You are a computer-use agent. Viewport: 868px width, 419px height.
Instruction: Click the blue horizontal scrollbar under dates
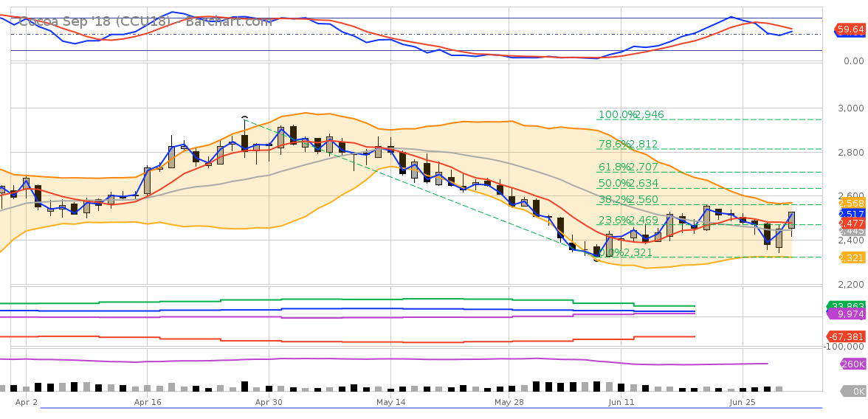point(431,409)
